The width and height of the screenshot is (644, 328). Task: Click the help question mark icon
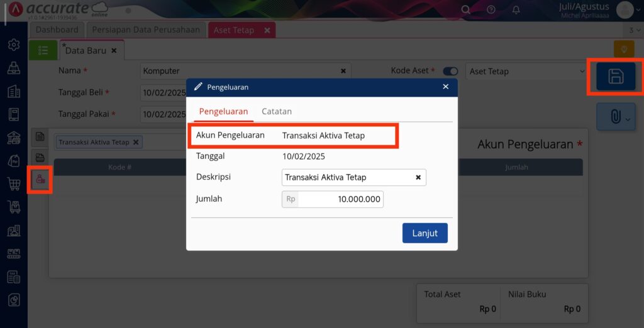tap(491, 9)
